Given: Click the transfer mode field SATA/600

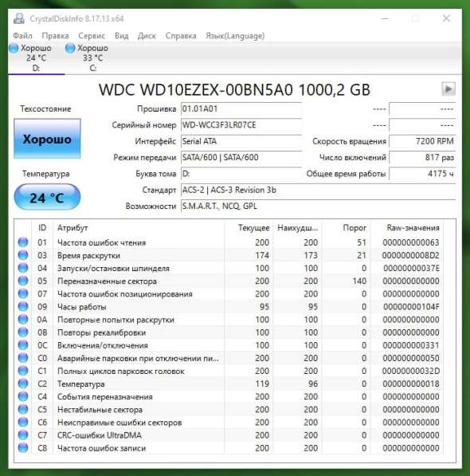Looking at the screenshot, I should (x=241, y=158).
